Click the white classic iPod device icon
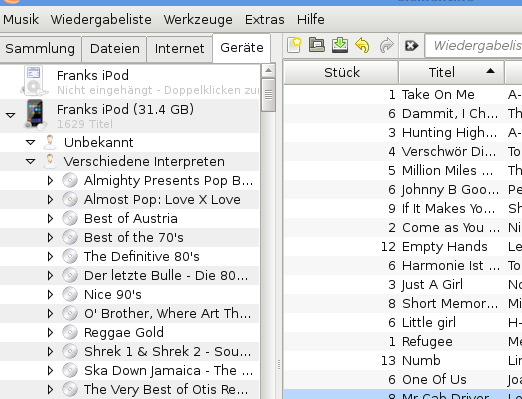Screen dimensions: 522x399 (34, 80)
